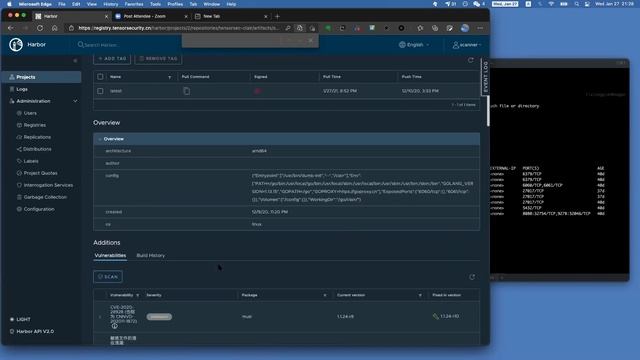Click the Configuration gear icon
This screenshot has width=640, height=360.
pyautogui.click(x=19, y=209)
